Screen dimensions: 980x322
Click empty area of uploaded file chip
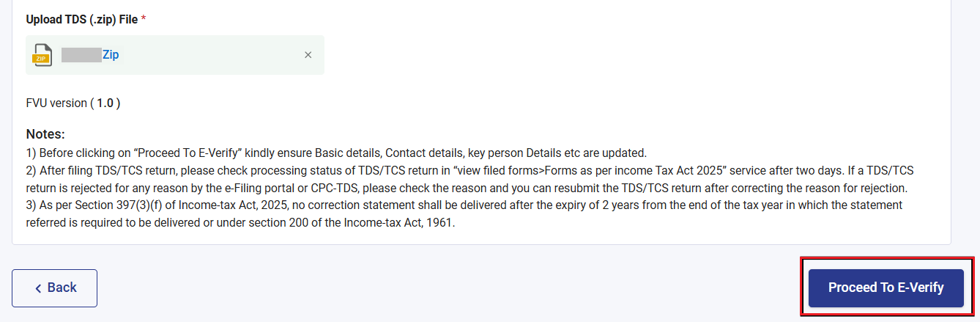pos(212,55)
